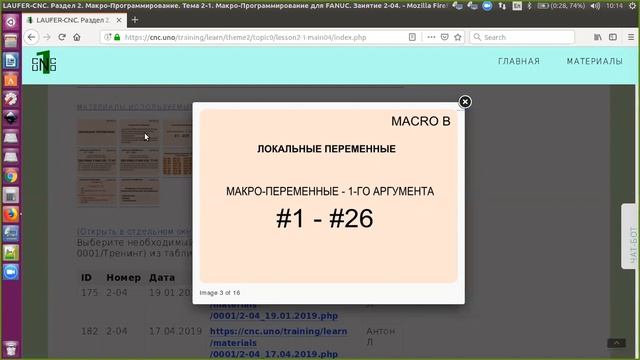Screen dimensions: 640x360
Task: Click the address bar URL
Action: pos(245,37)
